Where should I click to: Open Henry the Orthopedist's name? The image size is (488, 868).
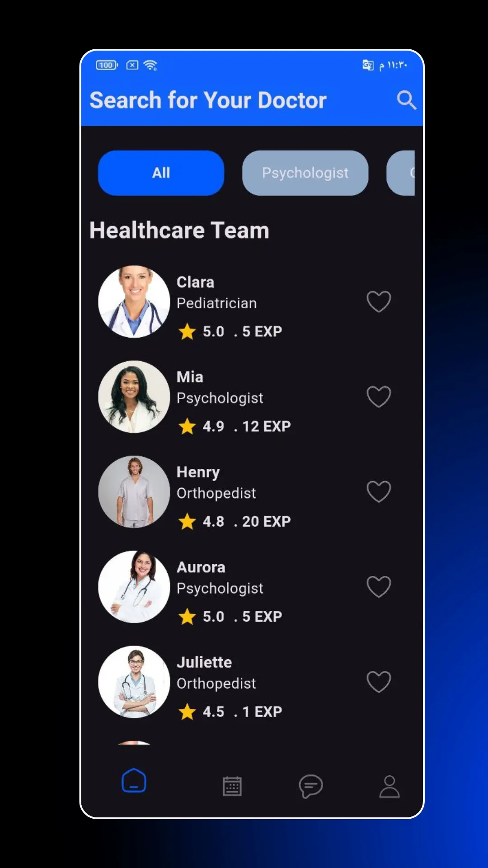point(198,472)
